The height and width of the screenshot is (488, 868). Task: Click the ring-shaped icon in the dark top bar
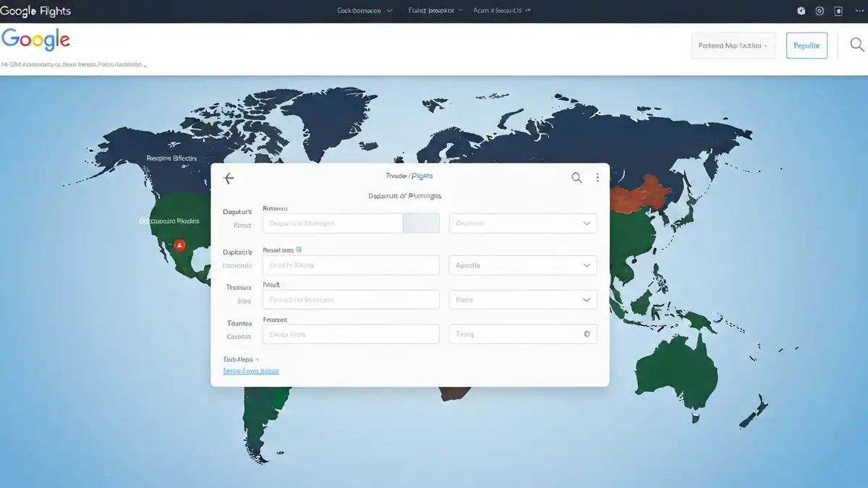pyautogui.click(x=820, y=11)
